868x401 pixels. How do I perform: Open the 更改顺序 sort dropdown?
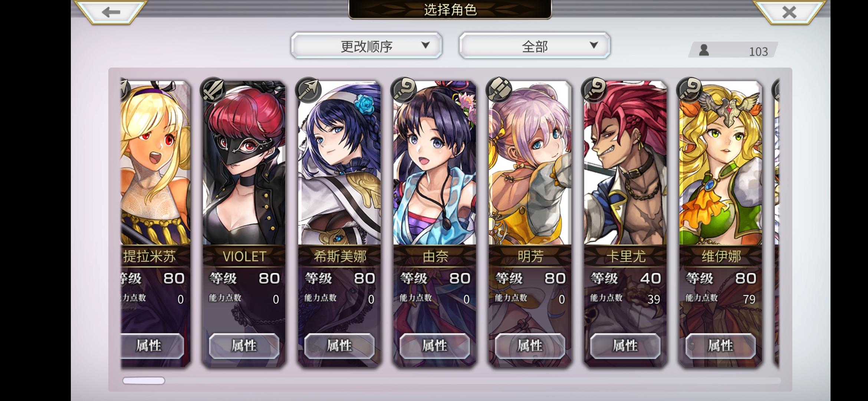(366, 46)
